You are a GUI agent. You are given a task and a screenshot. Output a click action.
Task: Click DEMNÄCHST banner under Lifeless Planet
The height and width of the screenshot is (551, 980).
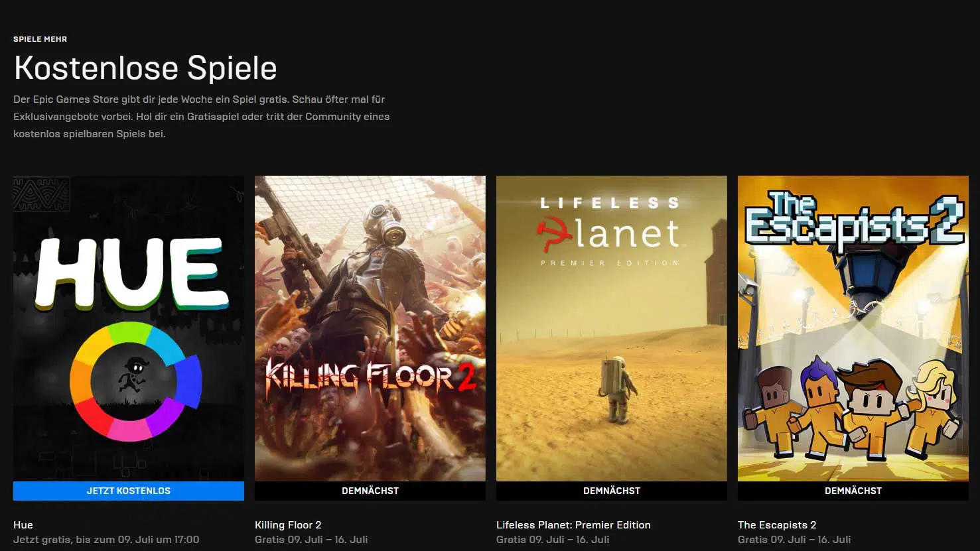612,491
